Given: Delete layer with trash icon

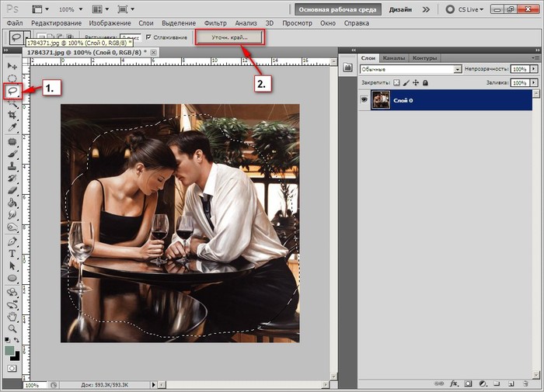Looking at the screenshot, I should 525,383.
